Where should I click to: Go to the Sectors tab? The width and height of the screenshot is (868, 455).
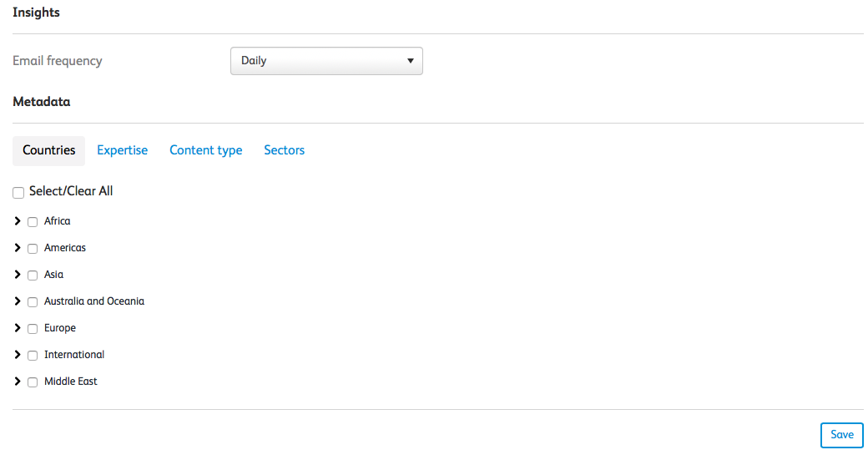[x=284, y=150]
